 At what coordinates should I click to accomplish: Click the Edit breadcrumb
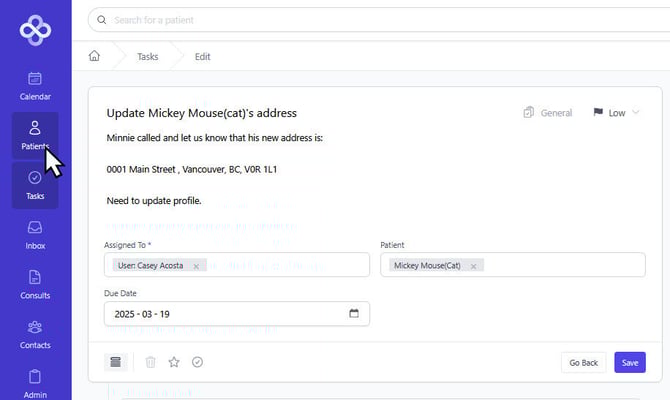point(203,56)
